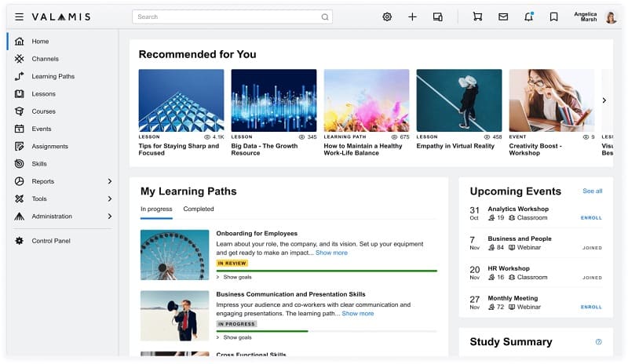Click Business Communication progress bar
The image size is (628, 364).
(x=327, y=332)
